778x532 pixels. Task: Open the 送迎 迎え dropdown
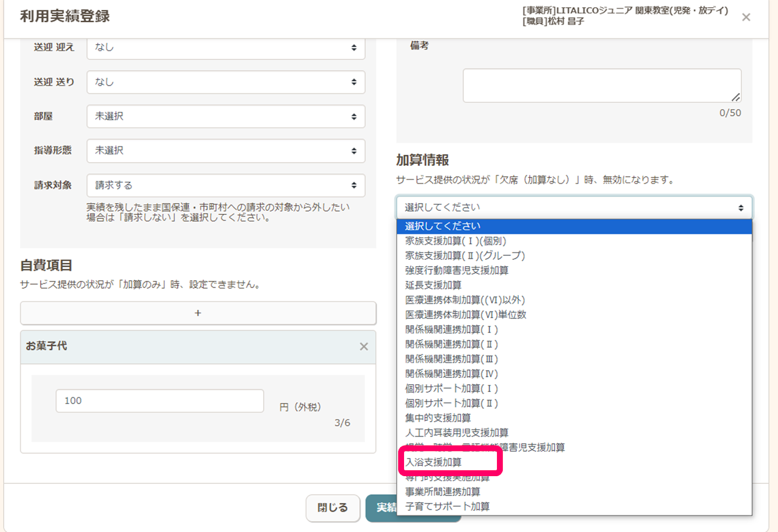(x=226, y=48)
